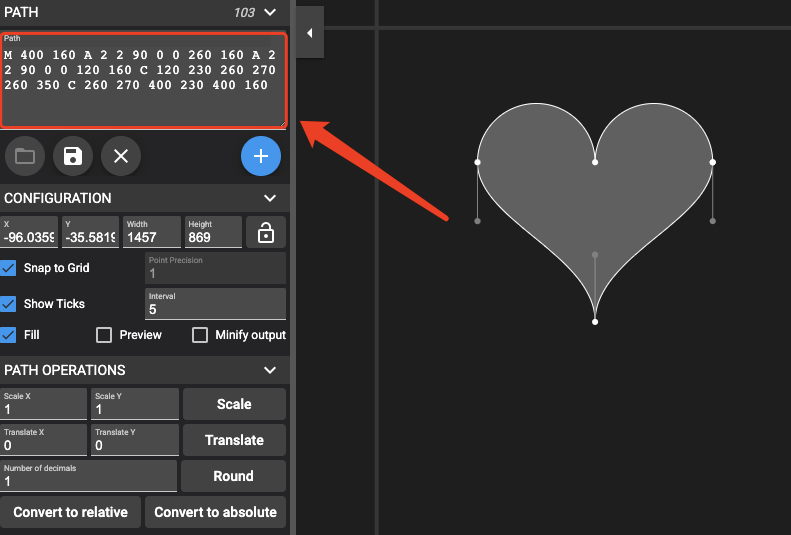Click the Width input field
This screenshot has width=791, height=535.
(x=152, y=232)
